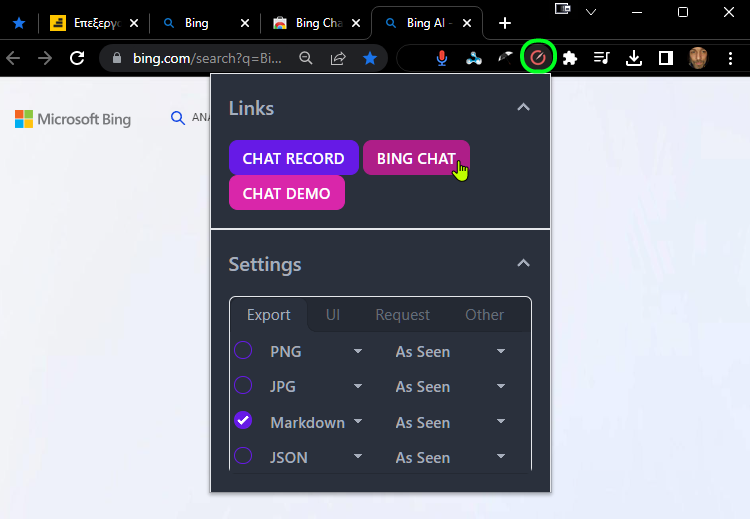
Task: Click the CHAT RECORD button
Action: [294, 158]
